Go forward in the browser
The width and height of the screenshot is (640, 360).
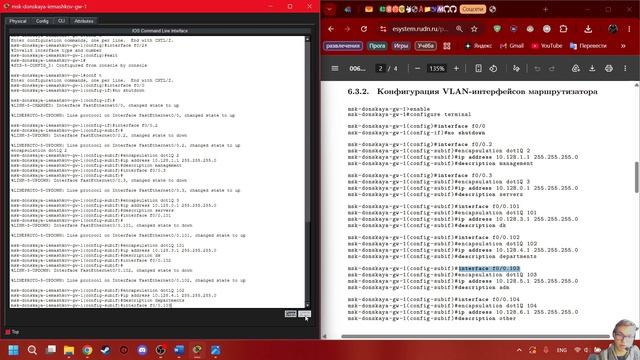[x=347, y=29]
